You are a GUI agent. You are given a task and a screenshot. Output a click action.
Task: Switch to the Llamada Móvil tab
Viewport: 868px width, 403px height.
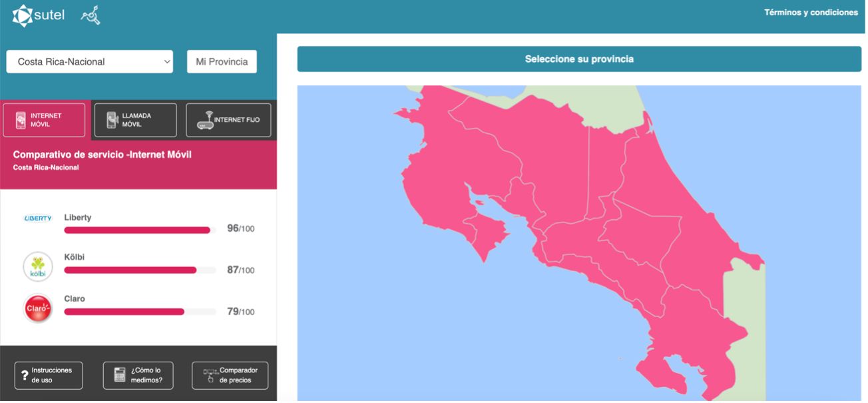tap(134, 120)
